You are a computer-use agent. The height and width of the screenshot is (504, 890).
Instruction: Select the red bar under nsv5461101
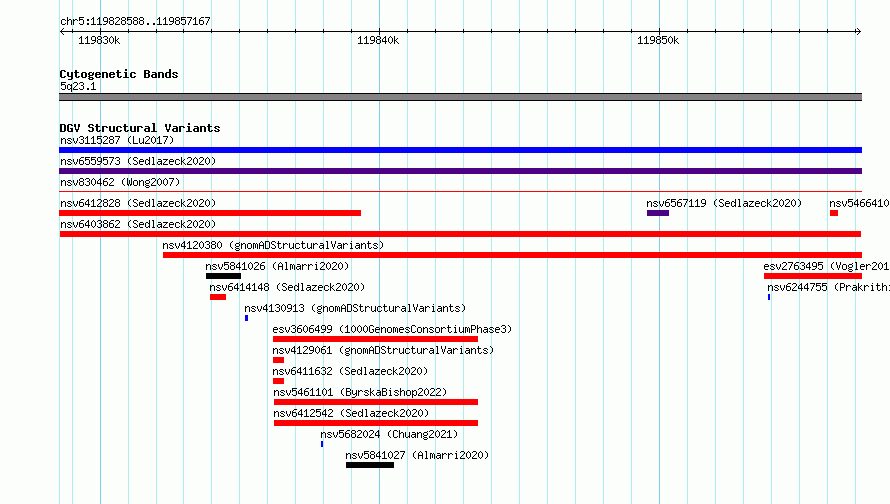376,402
